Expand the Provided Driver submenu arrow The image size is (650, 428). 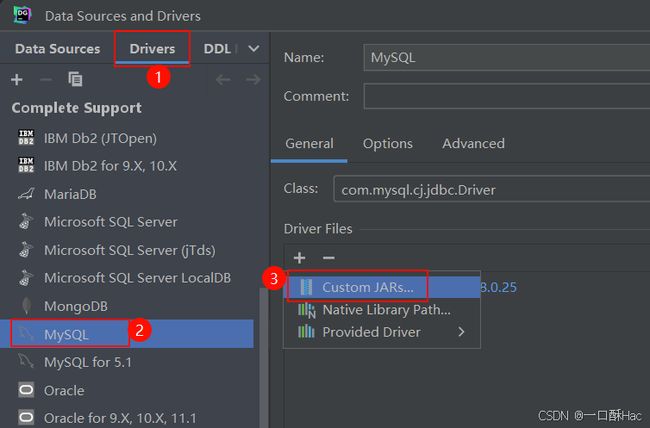(461, 331)
